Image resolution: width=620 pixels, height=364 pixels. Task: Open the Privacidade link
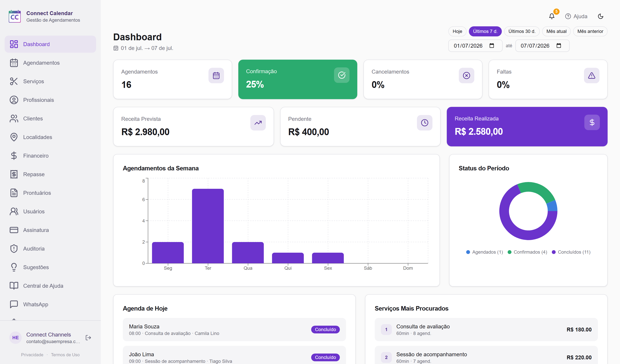pyautogui.click(x=32, y=355)
